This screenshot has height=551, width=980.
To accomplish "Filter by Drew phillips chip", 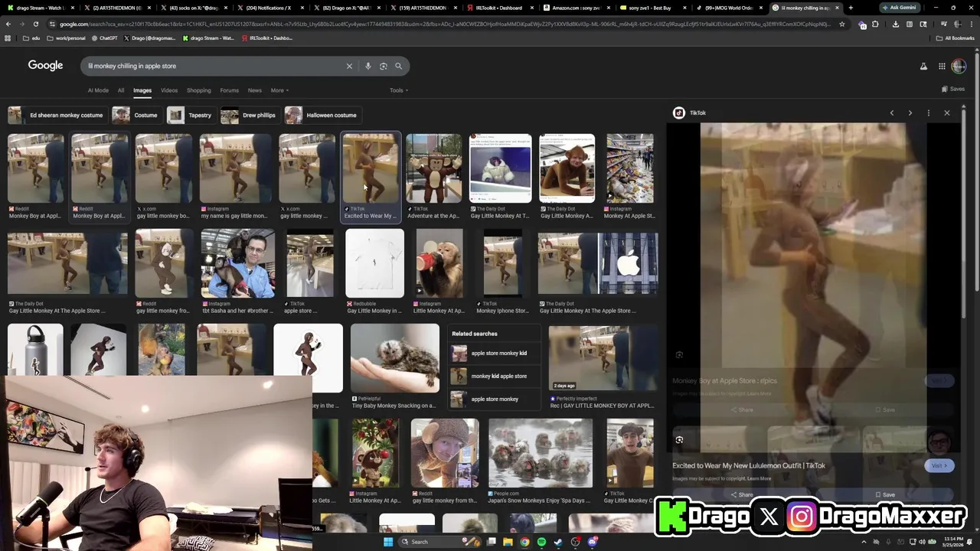I will click(x=249, y=116).
